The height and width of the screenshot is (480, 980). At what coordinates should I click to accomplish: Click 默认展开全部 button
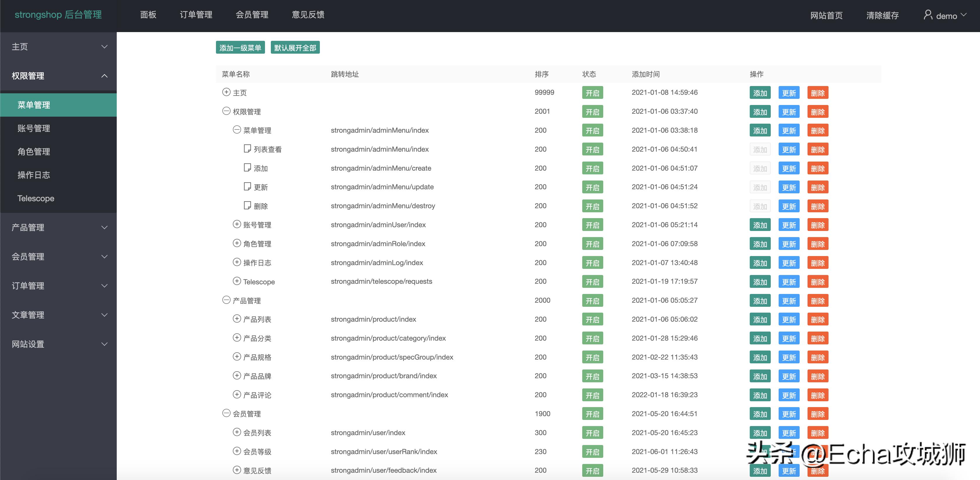(x=295, y=48)
